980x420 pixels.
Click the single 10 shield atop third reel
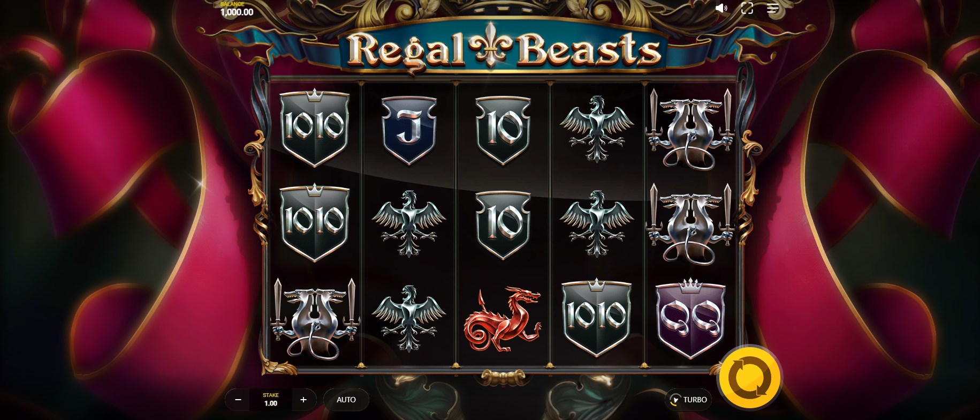coord(503,130)
